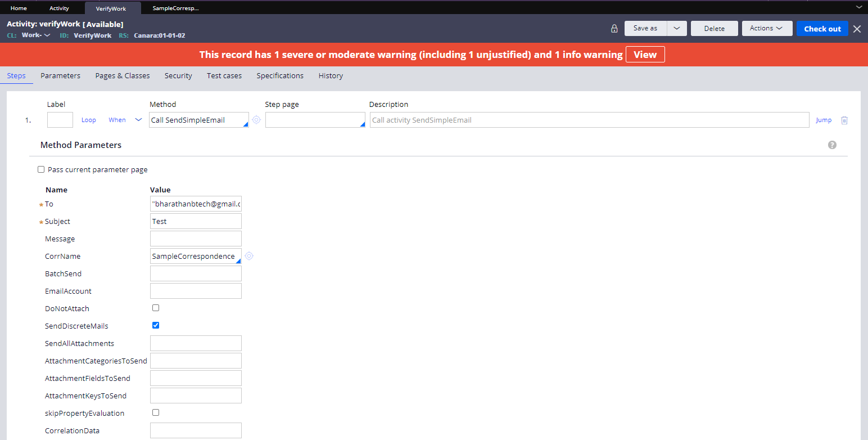Uncheck the SendDiscreteMails checkbox

coord(155,325)
